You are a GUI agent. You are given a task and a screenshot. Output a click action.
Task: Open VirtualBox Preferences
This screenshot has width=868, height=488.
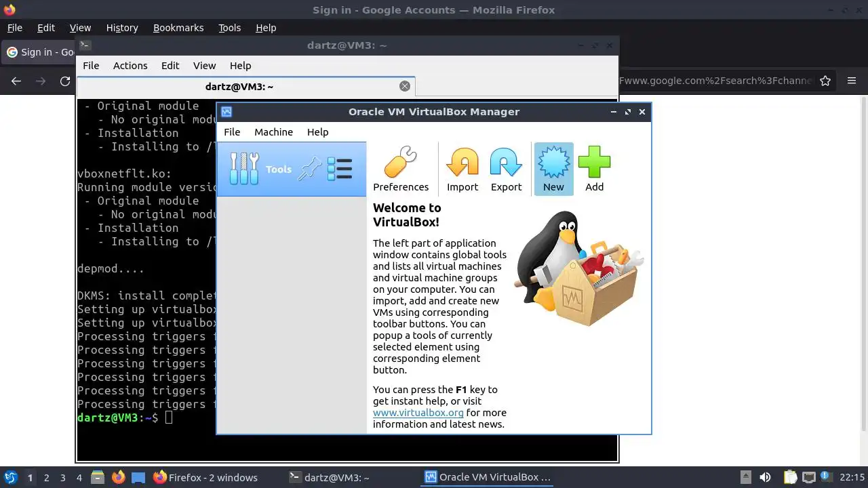401,169
